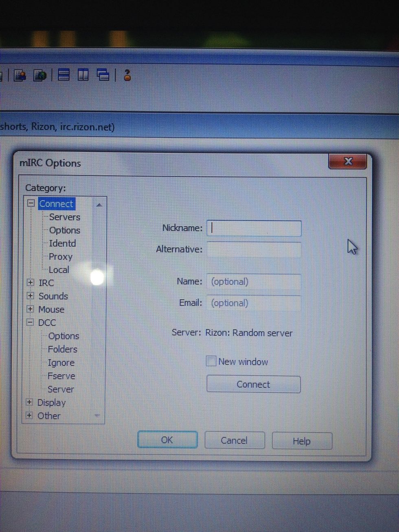Select Servers under the Connect category

64,217
